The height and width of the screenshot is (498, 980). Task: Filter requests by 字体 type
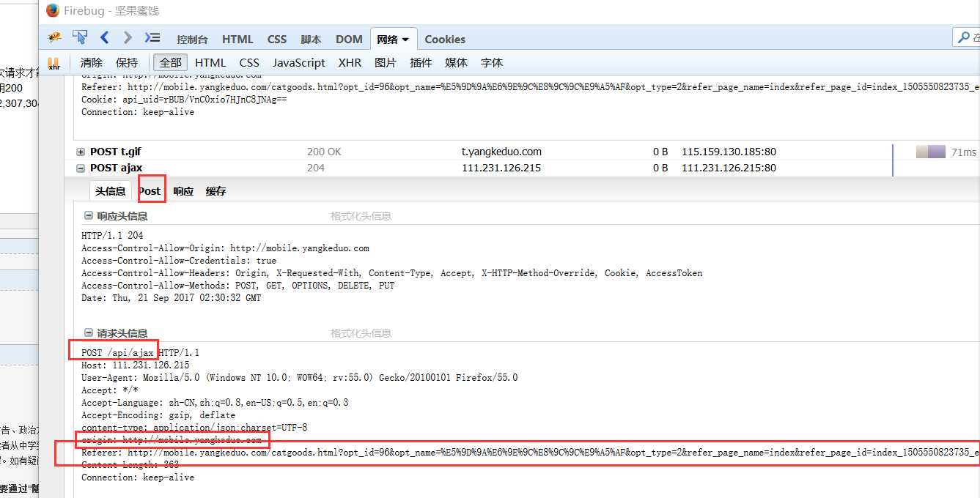[492, 63]
